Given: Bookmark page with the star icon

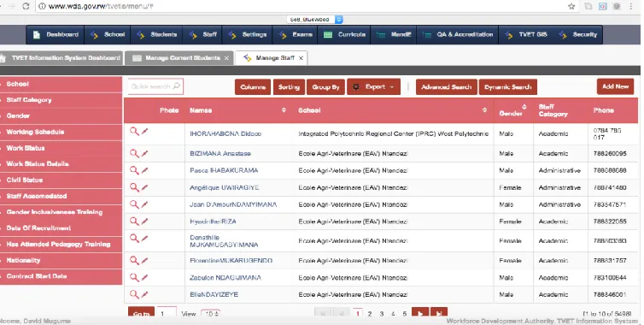Looking at the screenshot, I should click(x=571, y=6).
